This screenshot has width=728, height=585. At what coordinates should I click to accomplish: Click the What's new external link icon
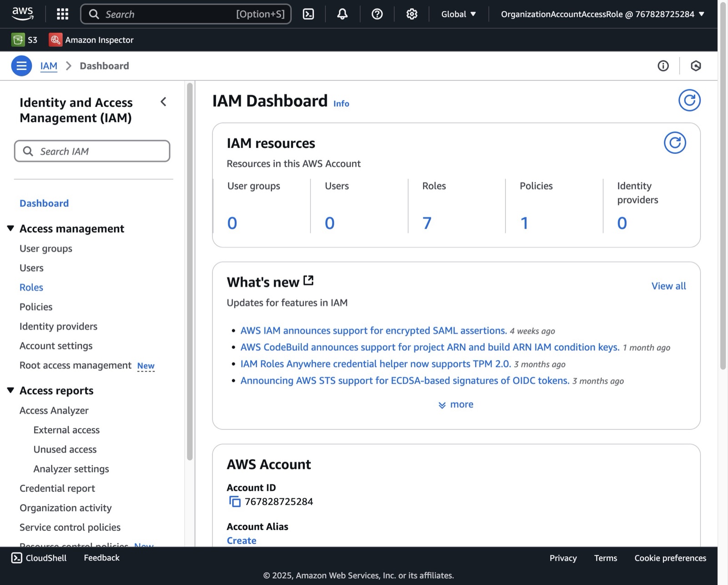pos(308,280)
